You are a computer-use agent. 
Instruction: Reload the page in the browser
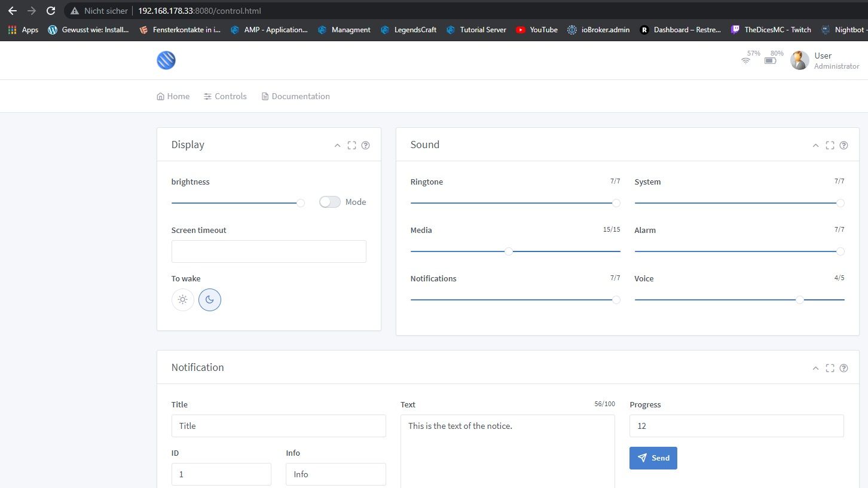(51, 11)
